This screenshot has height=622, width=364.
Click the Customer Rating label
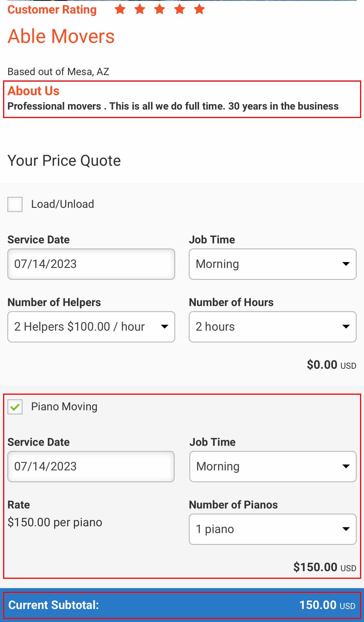(x=52, y=10)
